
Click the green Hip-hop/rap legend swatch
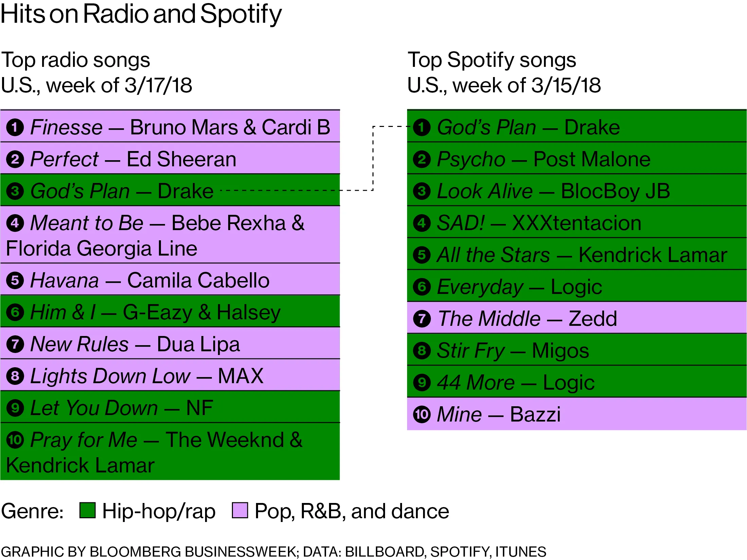pyautogui.click(x=87, y=510)
